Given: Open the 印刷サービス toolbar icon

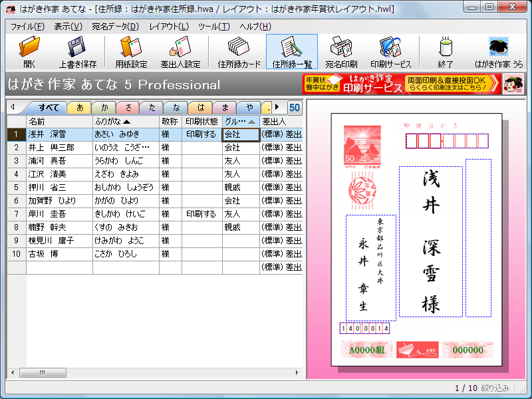Looking at the screenshot, I should (x=390, y=52).
